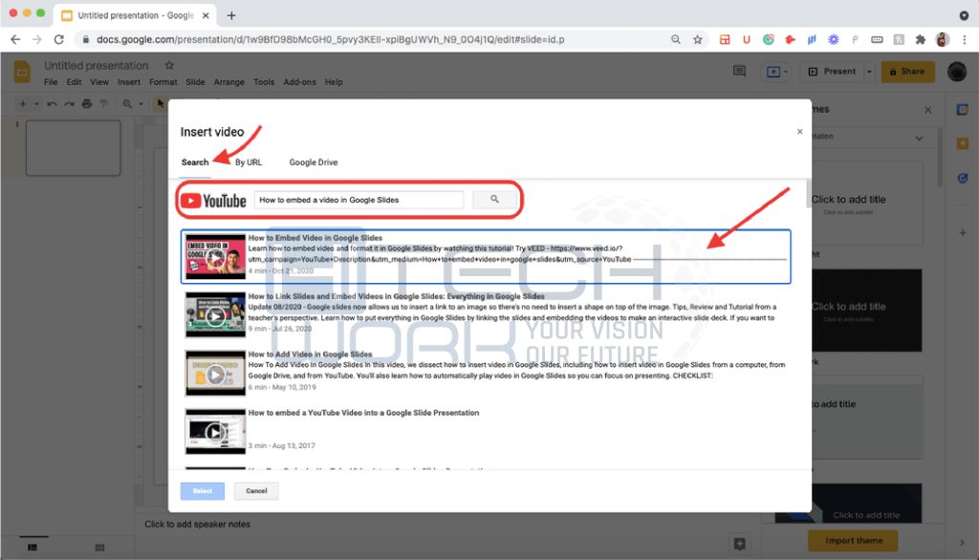Click the browser zoom magnifier in address bar
This screenshot has width=979, height=560.
[x=676, y=39]
